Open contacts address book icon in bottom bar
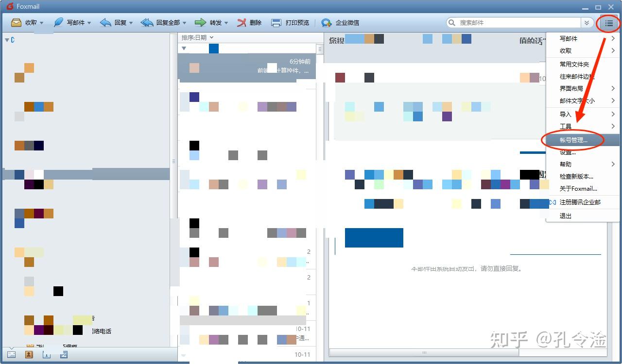This screenshot has width=622, height=364. 29,355
